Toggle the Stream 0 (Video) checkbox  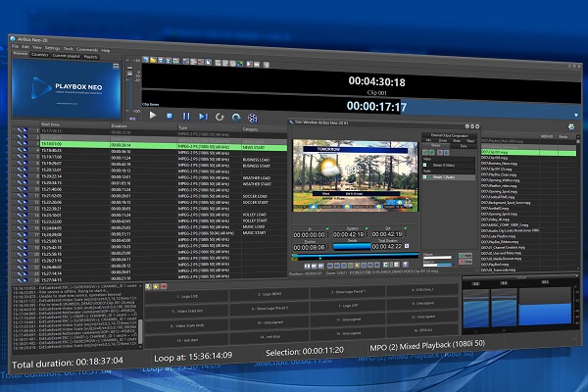tap(425, 165)
